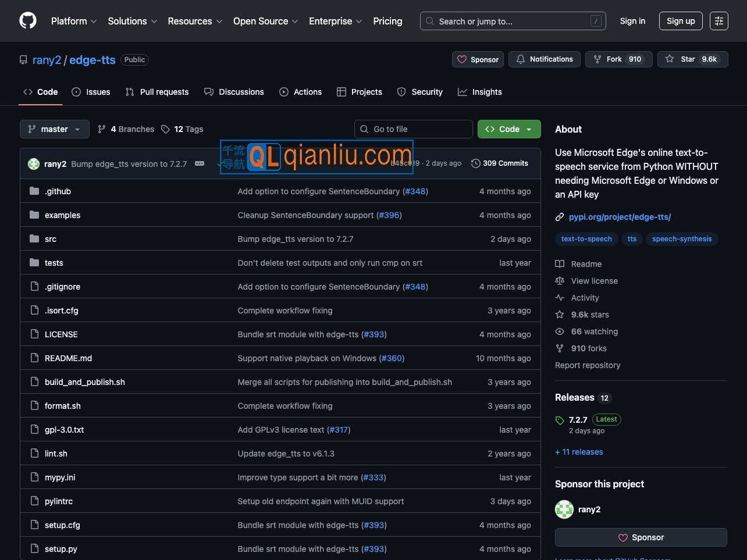Expand the green Code dropdown
The image size is (747, 560).
(x=509, y=129)
